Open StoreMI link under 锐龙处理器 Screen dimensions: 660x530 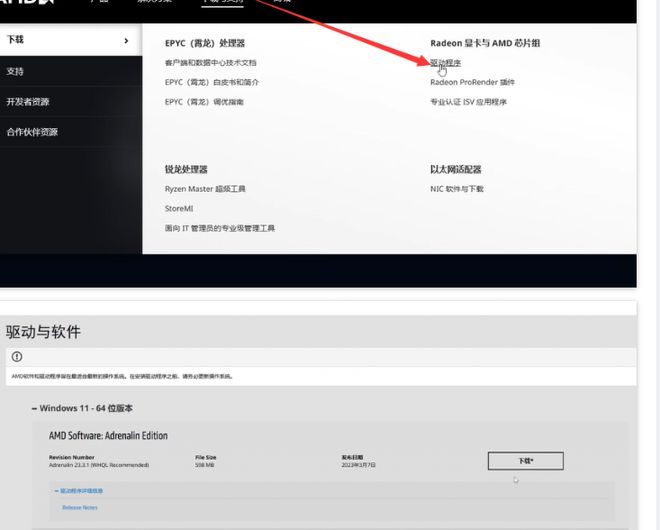(179, 208)
